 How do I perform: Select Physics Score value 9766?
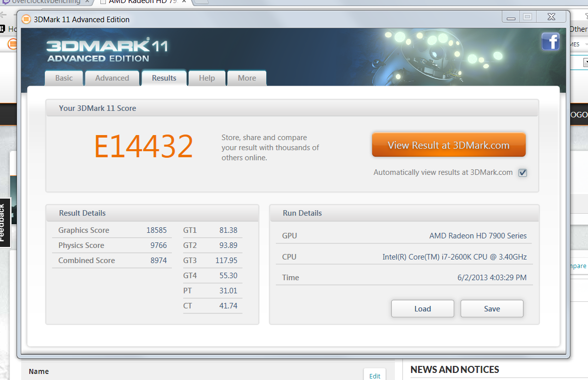coord(159,245)
